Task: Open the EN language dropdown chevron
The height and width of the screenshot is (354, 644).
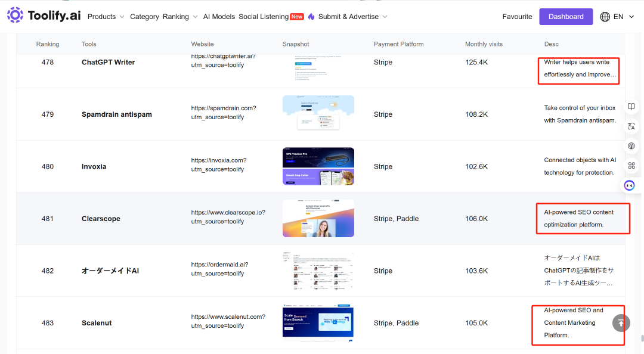Action: (631, 17)
